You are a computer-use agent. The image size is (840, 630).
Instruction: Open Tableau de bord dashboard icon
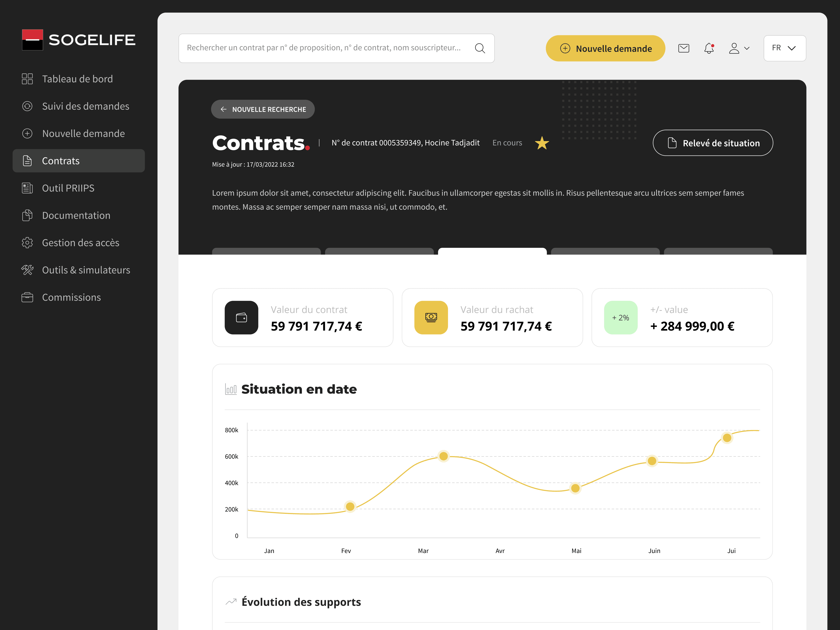coord(27,79)
